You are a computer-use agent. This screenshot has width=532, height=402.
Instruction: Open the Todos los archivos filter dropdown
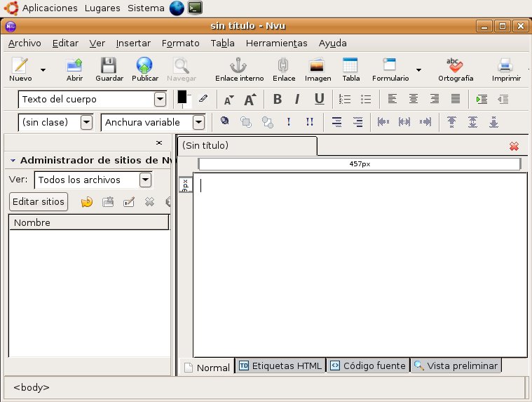[145, 180]
